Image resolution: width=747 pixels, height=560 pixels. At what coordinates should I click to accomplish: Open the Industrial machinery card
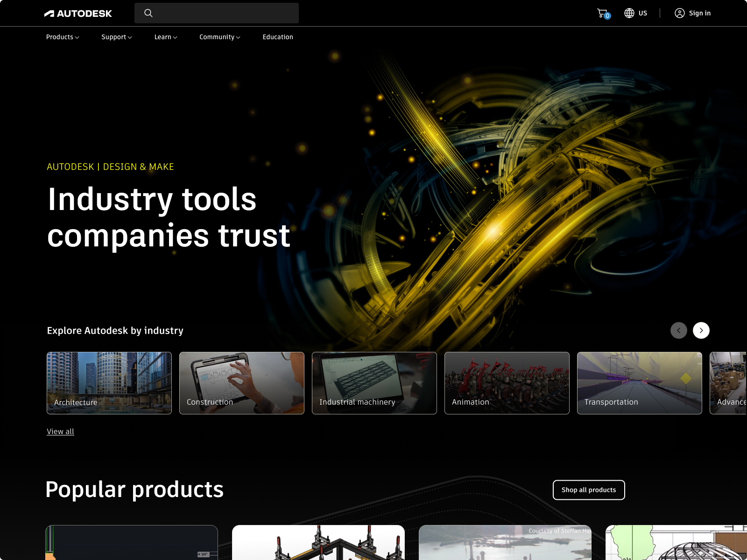pyautogui.click(x=374, y=383)
